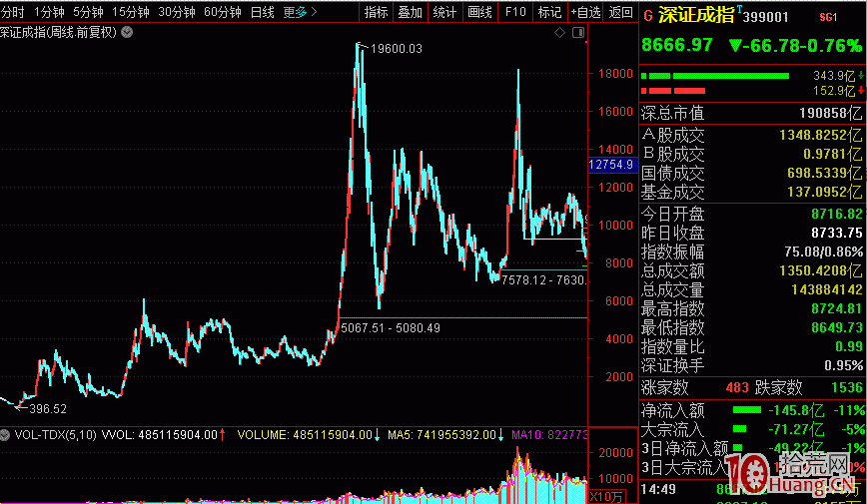Image resolution: width=867 pixels, height=504 pixels.
Task: Click the low point label 396.52
Action: [x=48, y=409]
